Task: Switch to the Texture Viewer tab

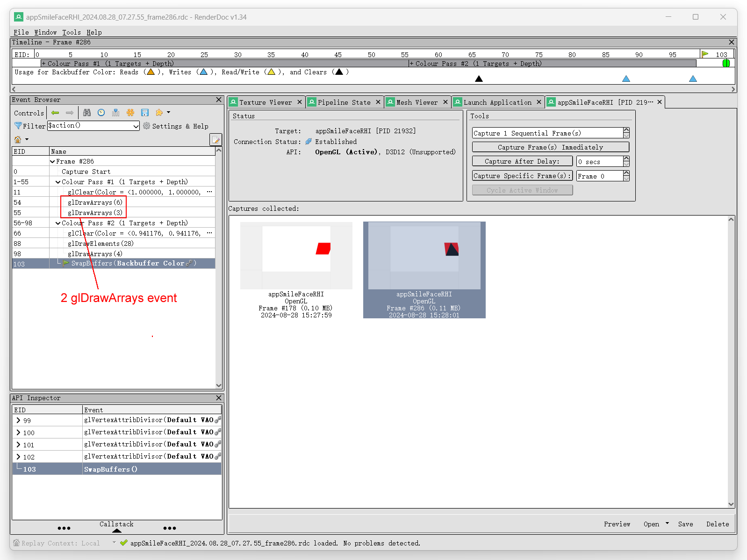Action: pyautogui.click(x=265, y=102)
